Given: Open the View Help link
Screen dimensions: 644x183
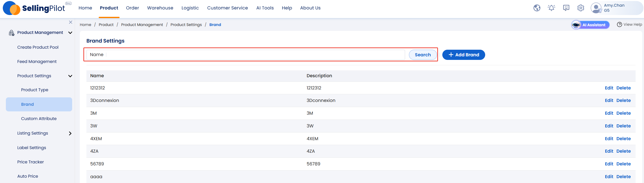Looking at the screenshot, I should [x=629, y=24].
